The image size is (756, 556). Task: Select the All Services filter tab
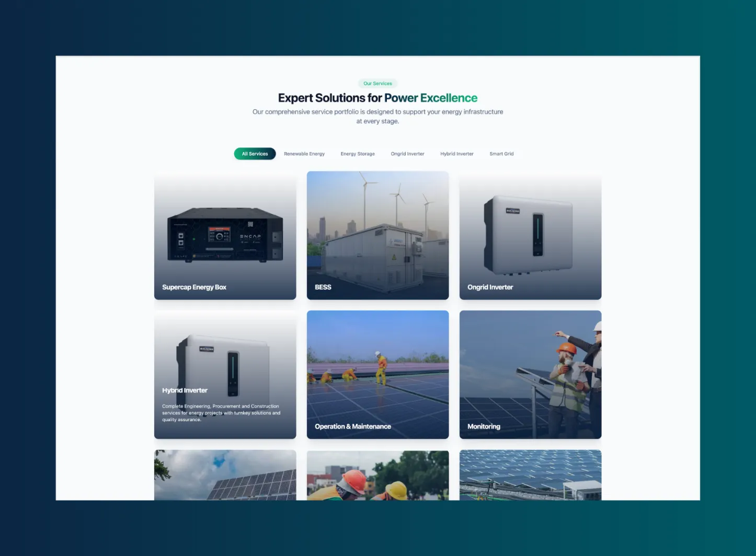coord(255,154)
